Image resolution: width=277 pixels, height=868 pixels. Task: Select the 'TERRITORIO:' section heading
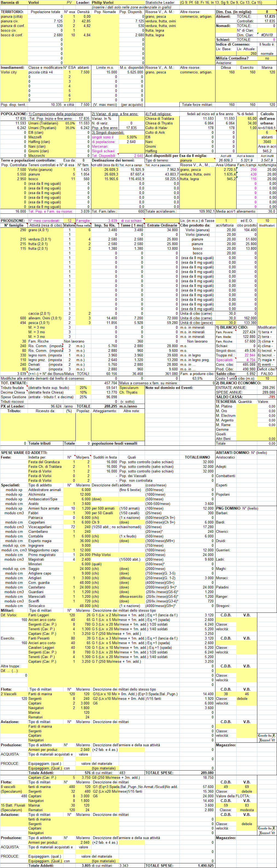(x=12, y=12)
